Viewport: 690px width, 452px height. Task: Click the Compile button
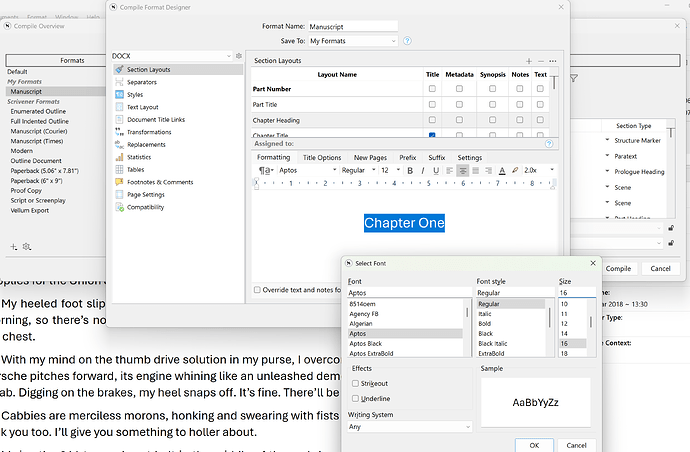[618, 268]
